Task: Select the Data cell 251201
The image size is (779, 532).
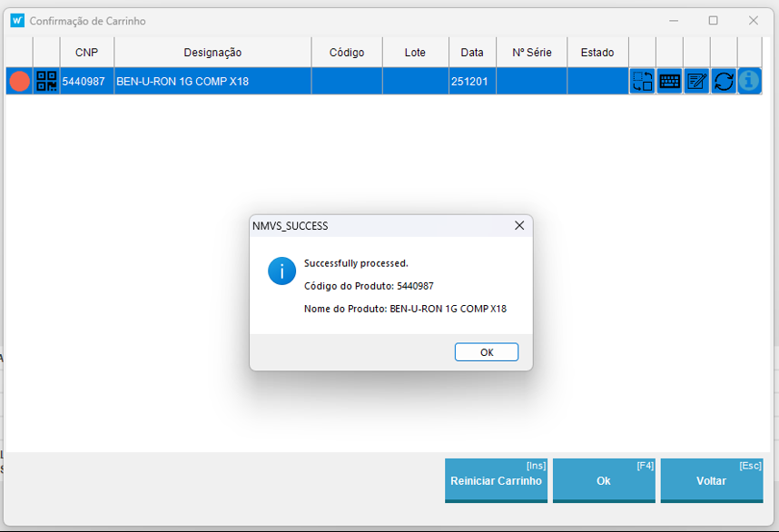Action: point(472,81)
